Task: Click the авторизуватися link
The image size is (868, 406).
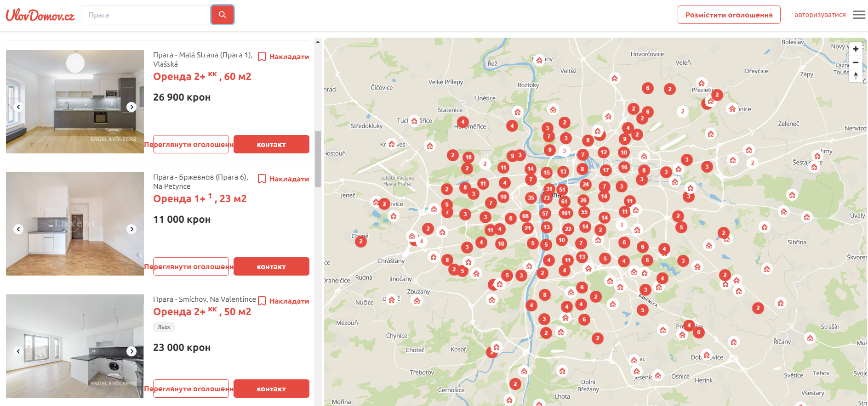Action: click(x=820, y=15)
